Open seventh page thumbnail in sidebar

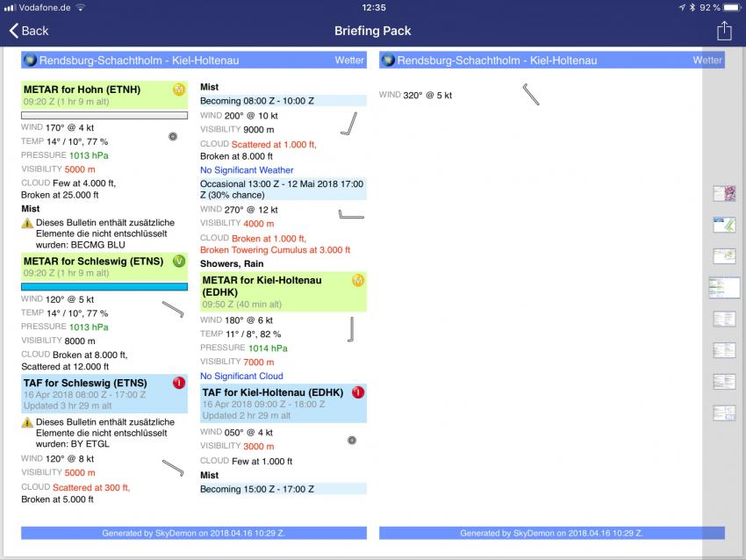pos(724,382)
